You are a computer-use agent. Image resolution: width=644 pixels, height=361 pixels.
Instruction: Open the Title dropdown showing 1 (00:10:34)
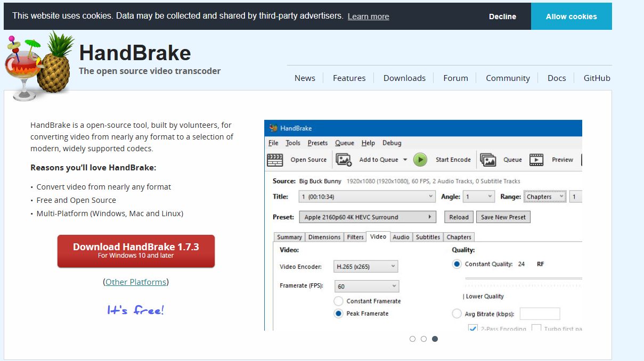[367, 196]
